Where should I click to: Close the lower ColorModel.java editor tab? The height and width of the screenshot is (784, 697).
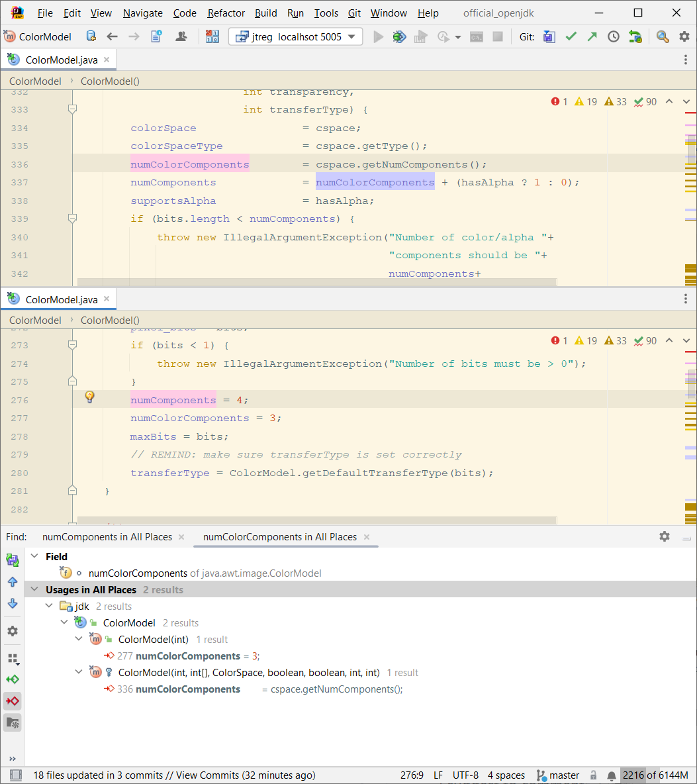coord(107,299)
